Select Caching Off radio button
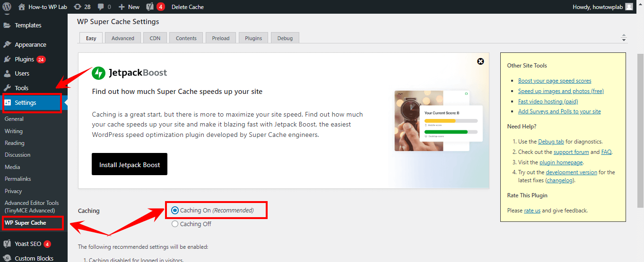Image resolution: width=644 pixels, height=262 pixels. point(175,224)
